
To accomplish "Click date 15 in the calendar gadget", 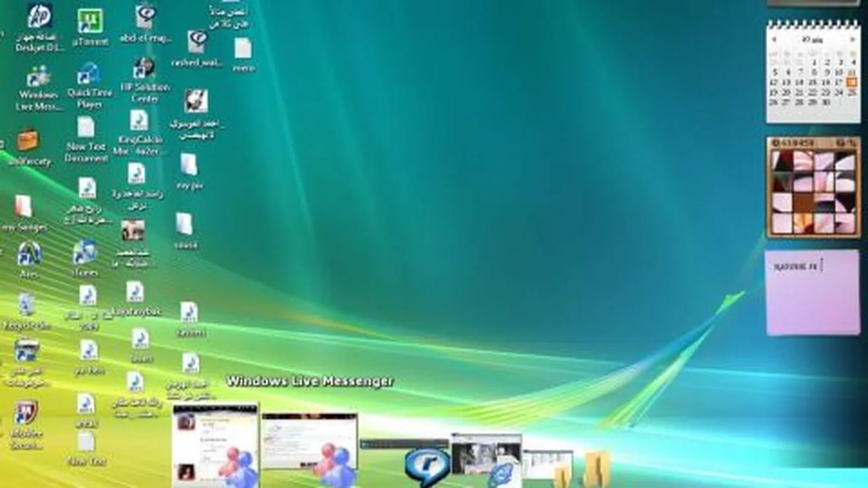I will tap(812, 82).
